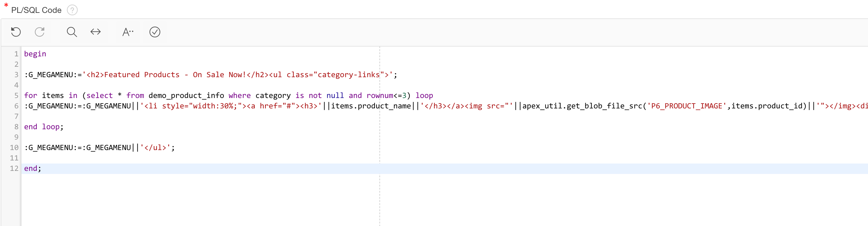The width and height of the screenshot is (868, 226).
Task: Validate code with the checkmark icon
Action: [155, 32]
